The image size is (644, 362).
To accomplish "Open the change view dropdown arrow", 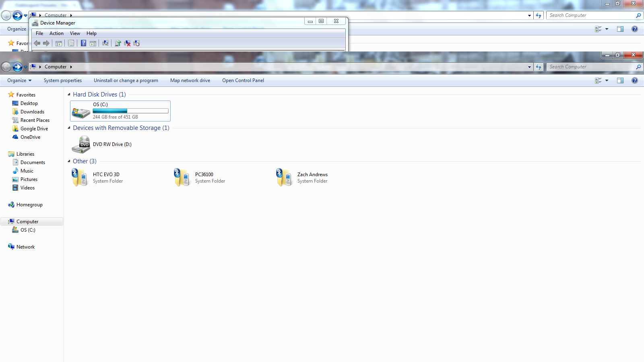I will [x=607, y=80].
